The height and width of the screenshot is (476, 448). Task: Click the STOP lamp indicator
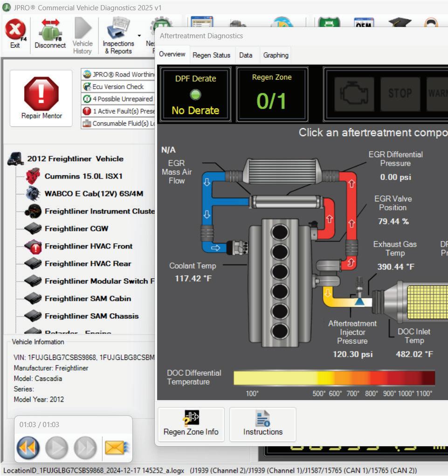(400, 94)
